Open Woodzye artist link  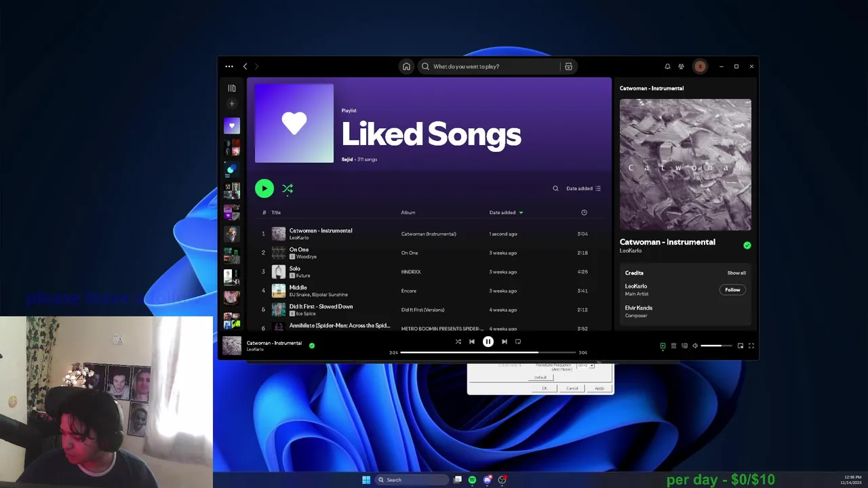(307, 257)
